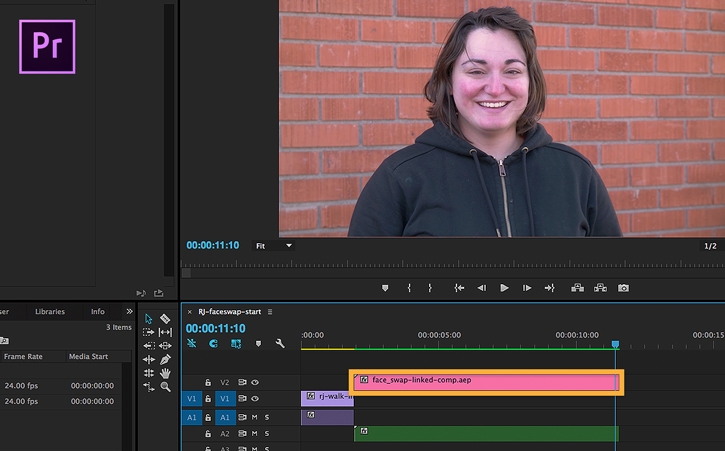The image size is (725, 451).
Task: Hide the V2 track output eye
Action: click(x=255, y=383)
